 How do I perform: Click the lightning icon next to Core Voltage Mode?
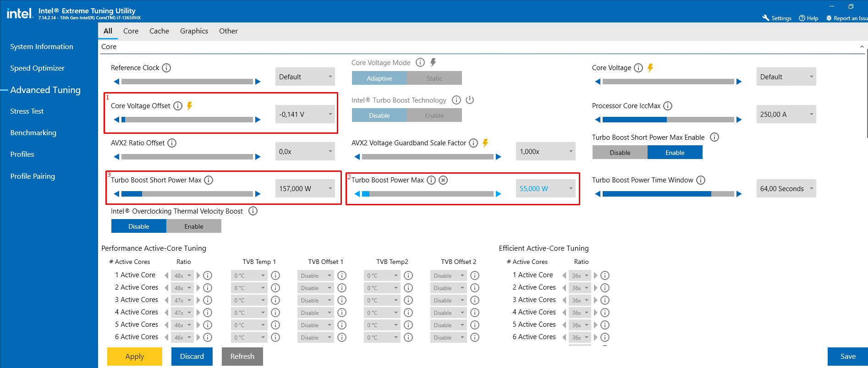click(x=433, y=62)
